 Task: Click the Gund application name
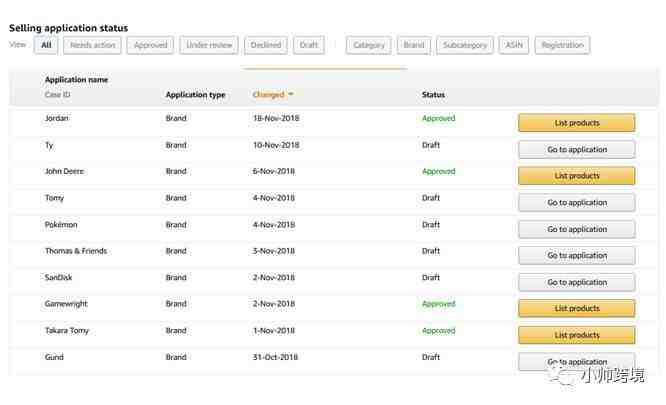click(x=54, y=357)
